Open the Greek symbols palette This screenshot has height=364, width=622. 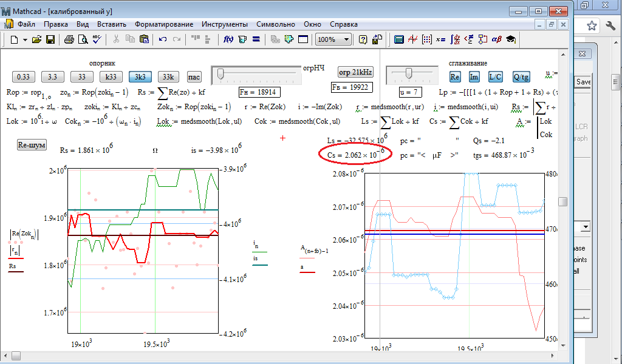tap(496, 39)
